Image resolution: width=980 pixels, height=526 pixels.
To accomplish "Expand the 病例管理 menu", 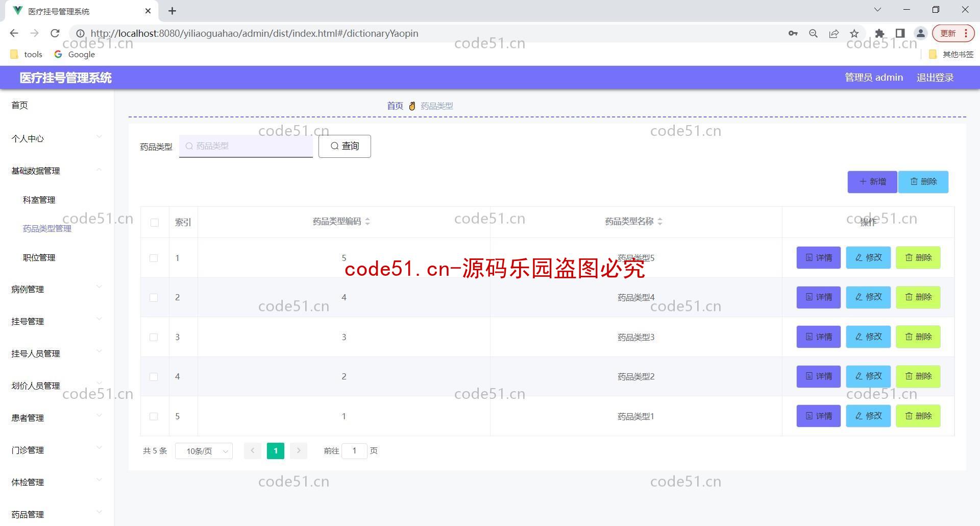I will pos(57,289).
